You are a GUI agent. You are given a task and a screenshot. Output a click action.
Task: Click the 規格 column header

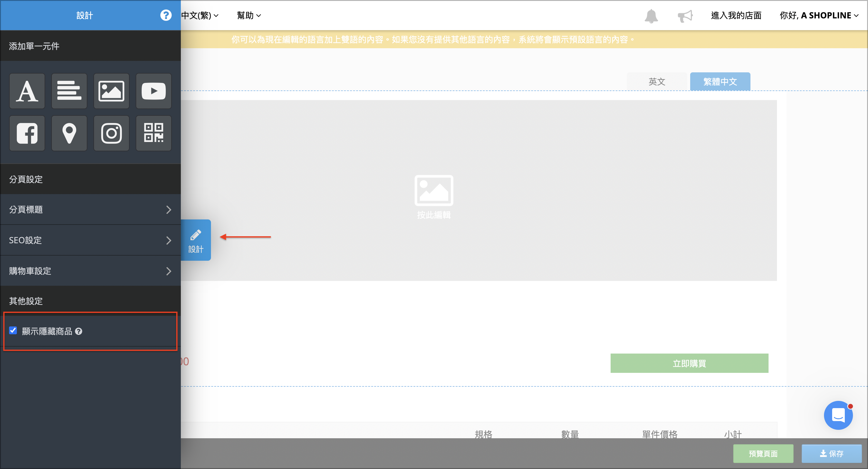click(x=483, y=434)
